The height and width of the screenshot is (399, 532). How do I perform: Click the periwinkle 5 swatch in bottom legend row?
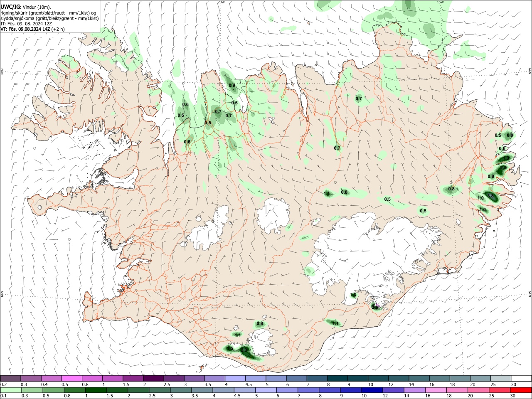tap(266, 390)
